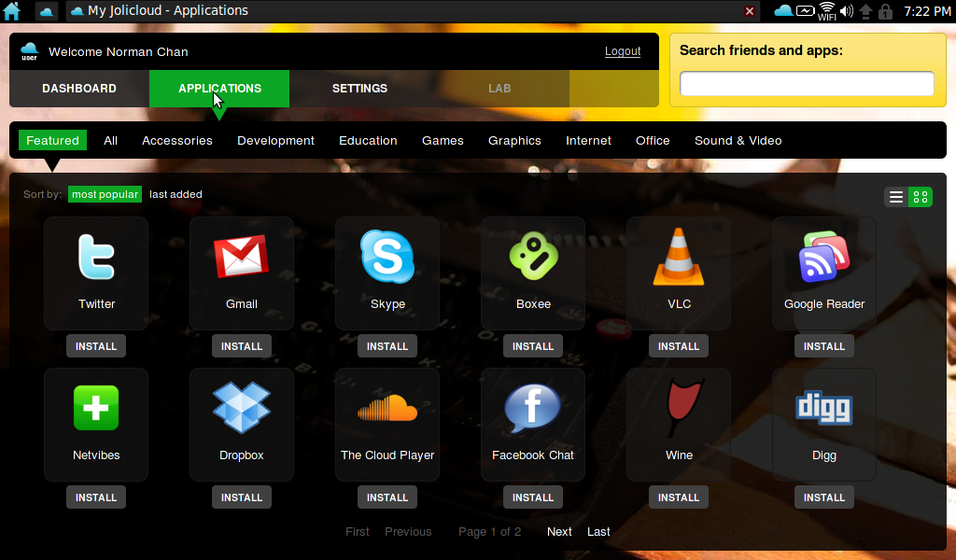Screen dimensions: 956x560
Task: Open the Education category
Action: click(368, 140)
